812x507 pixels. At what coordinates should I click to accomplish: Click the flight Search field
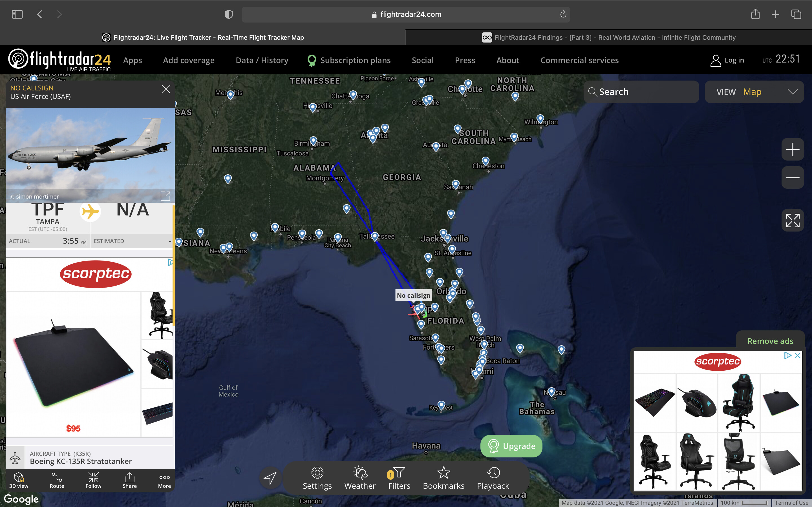641,92
